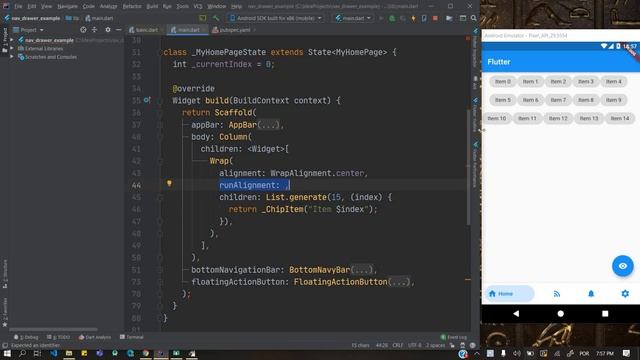This screenshot has width=640, height=360.
Task: Tap the Item 0 chip in emulator
Action: 502,82
